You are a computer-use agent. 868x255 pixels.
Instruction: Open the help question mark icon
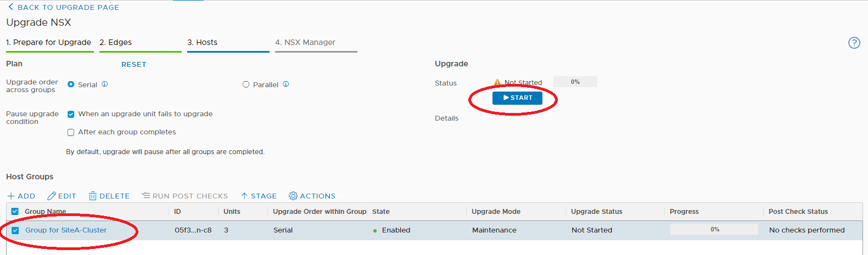(854, 43)
